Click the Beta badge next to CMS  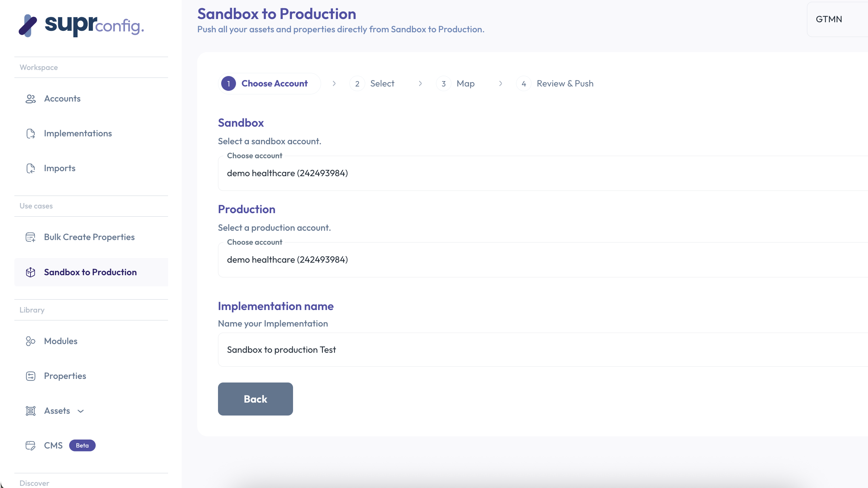click(x=82, y=445)
